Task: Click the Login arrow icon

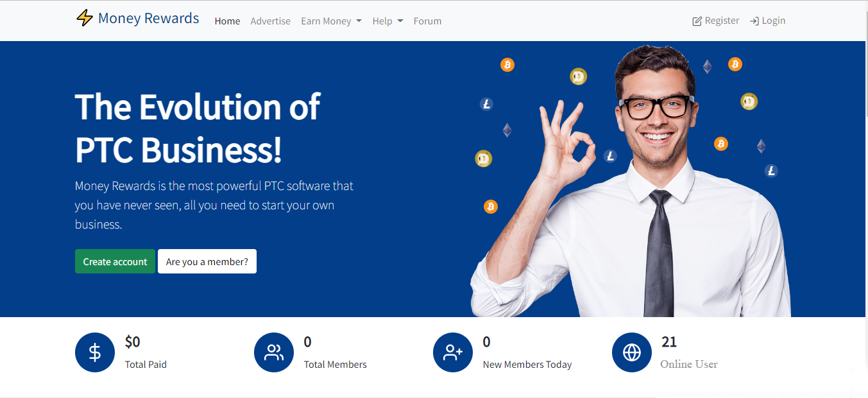Action: tap(754, 21)
